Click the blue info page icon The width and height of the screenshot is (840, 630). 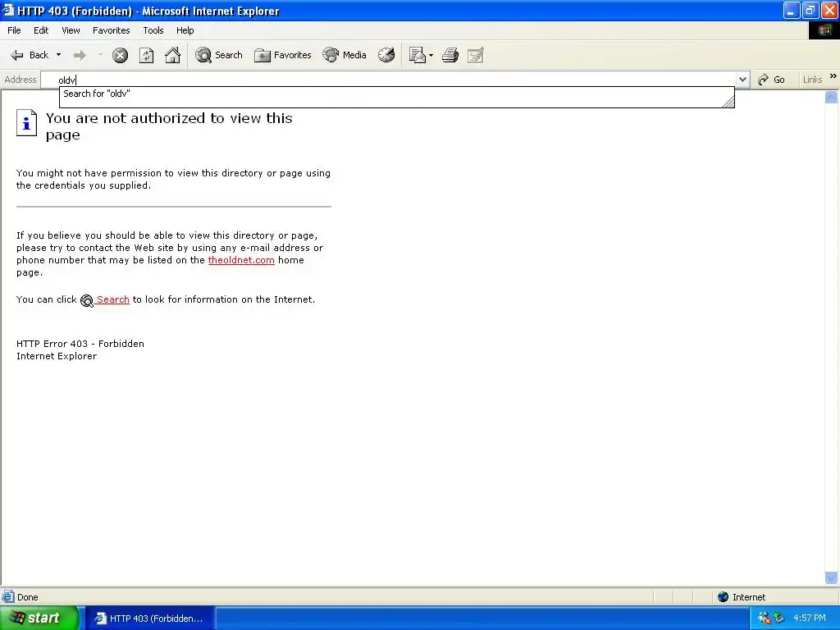point(26,123)
